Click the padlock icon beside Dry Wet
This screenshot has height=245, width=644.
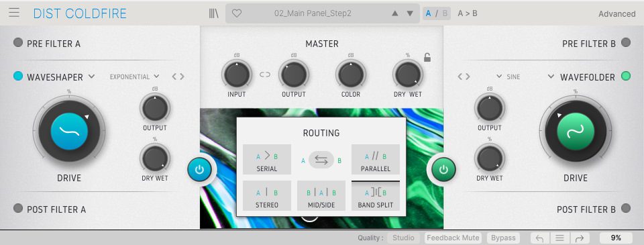[x=427, y=58]
